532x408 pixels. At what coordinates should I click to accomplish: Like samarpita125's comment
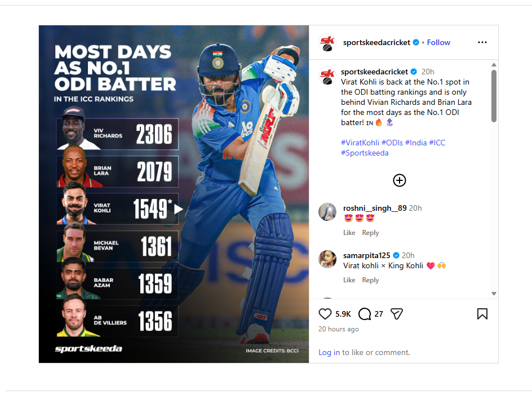349,280
